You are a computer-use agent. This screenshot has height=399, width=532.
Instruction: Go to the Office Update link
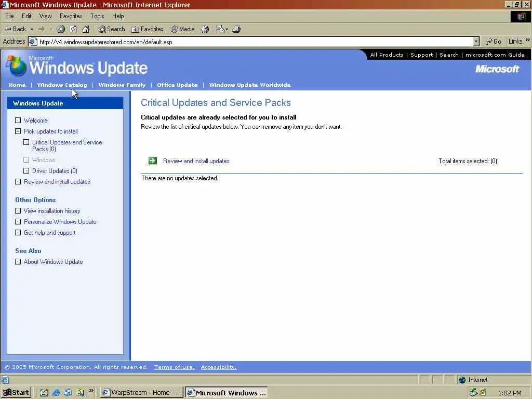click(177, 85)
